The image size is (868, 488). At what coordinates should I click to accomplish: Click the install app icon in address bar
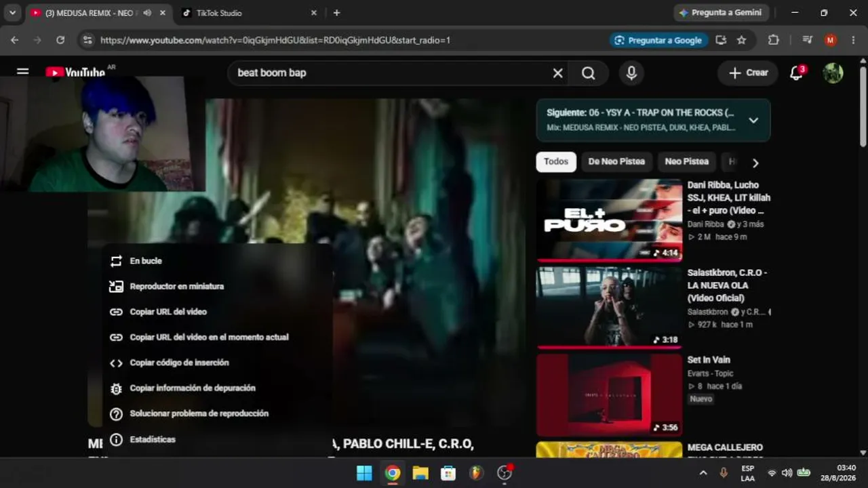tap(720, 40)
